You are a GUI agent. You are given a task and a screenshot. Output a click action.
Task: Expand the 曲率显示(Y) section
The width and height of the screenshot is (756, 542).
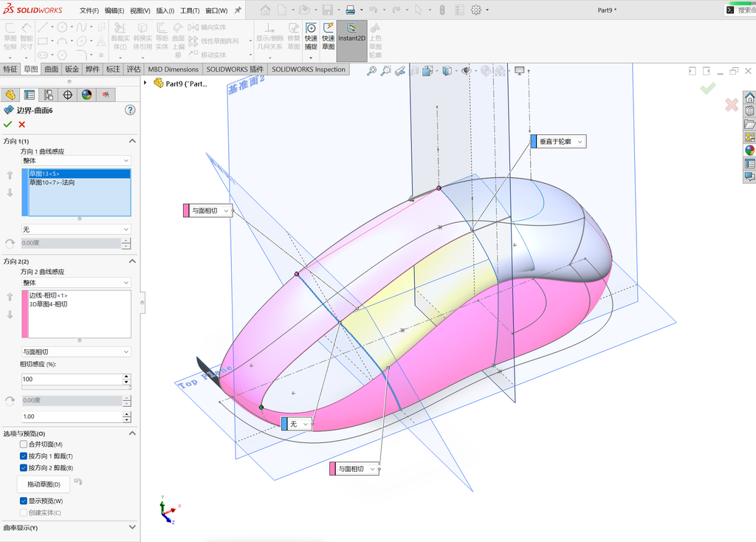132,527
